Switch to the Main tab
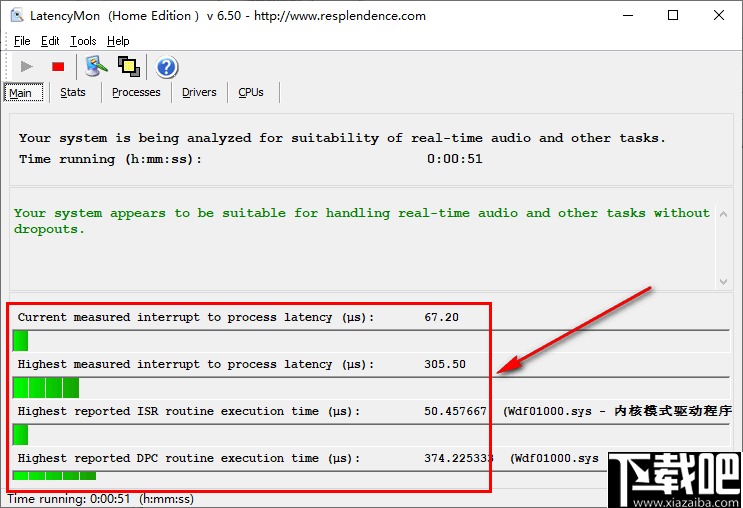The width and height of the screenshot is (743, 508). click(24, 92)
